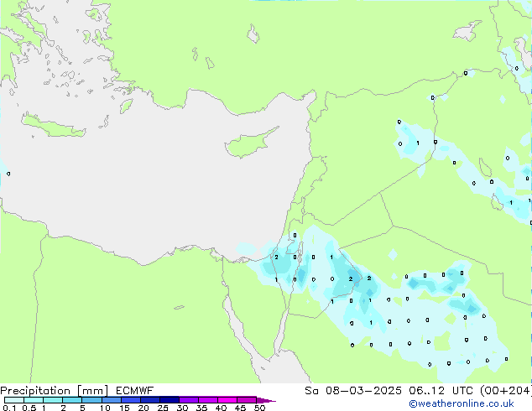The height and width of the screenshot is (411, 532).
Task: Pick the 2–5 mm legend color swatch
Action: 72,400
